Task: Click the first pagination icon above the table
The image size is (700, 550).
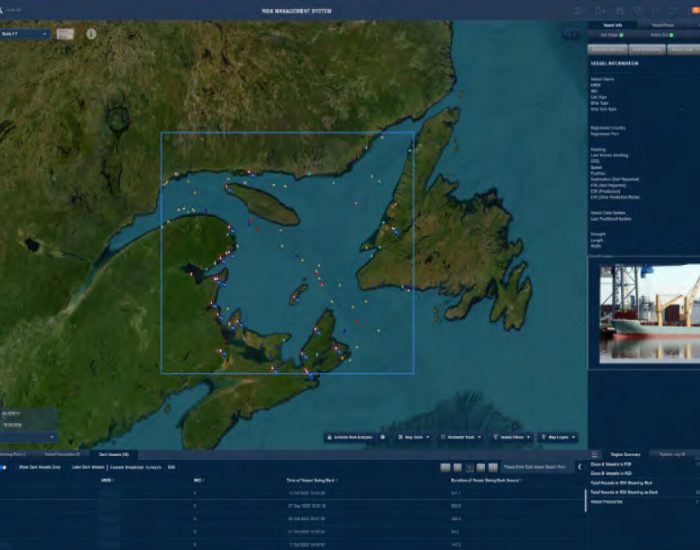Action: coord(446,467)
